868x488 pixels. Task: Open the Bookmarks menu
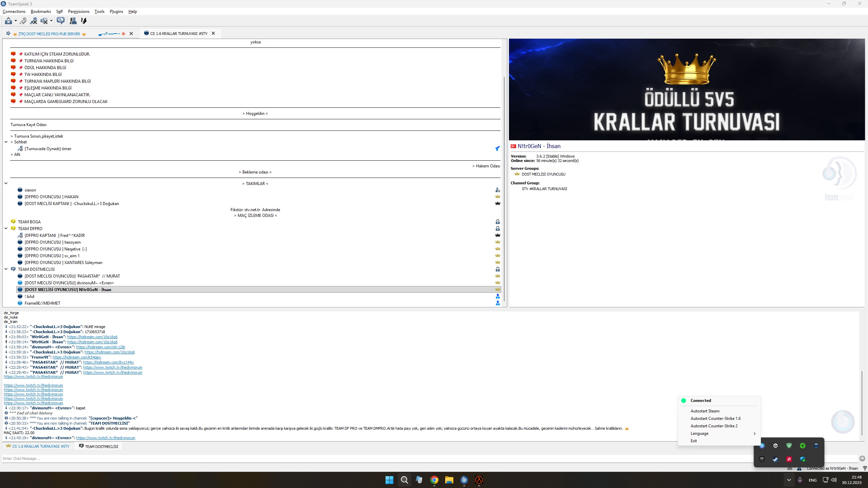(41, 12)
